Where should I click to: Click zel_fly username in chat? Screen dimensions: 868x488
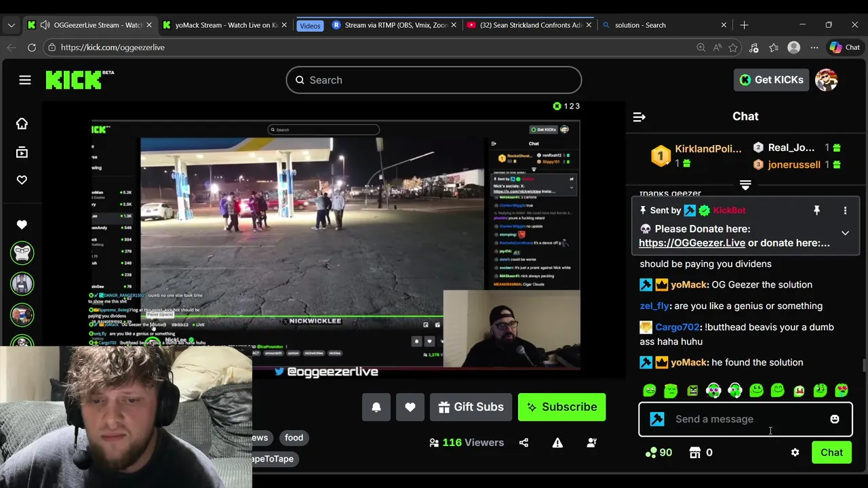coord(654,306)
